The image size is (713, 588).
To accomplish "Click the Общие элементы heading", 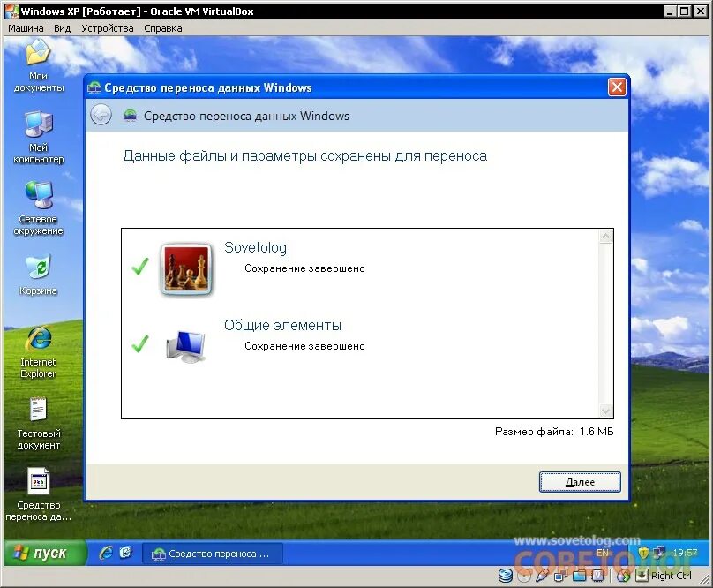I will click(282, 325).
